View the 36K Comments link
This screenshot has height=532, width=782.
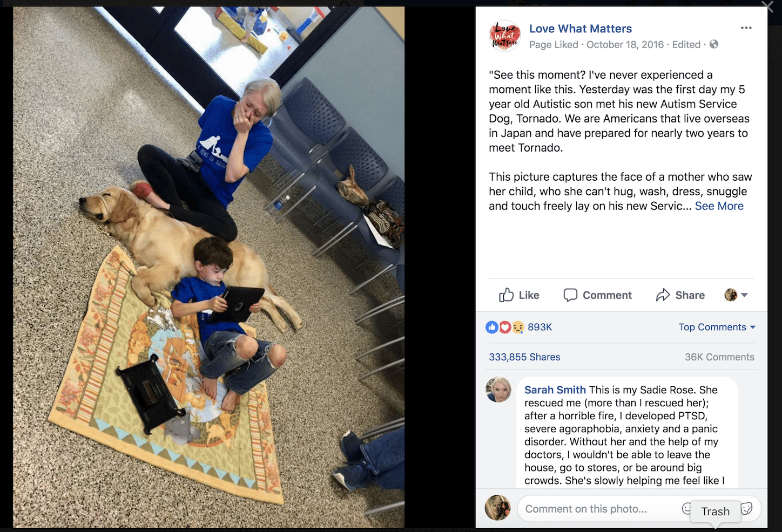[x=719, y=357]
